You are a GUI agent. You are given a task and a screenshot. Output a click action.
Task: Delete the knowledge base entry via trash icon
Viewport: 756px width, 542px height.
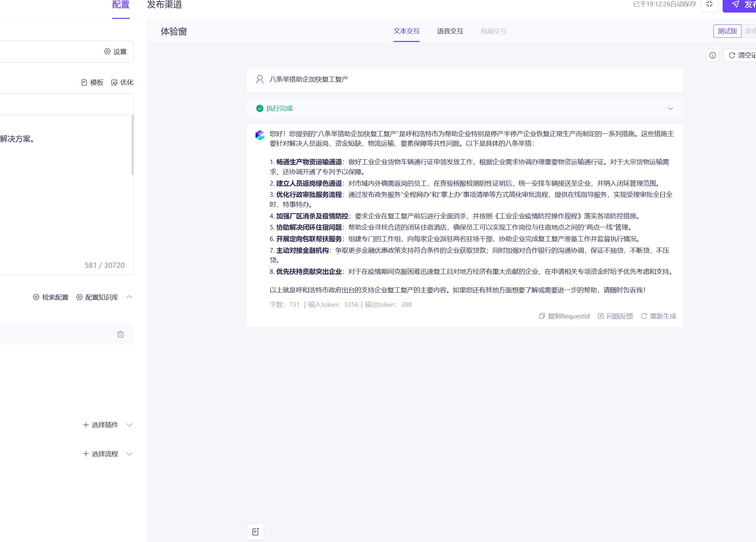(120, 334)
